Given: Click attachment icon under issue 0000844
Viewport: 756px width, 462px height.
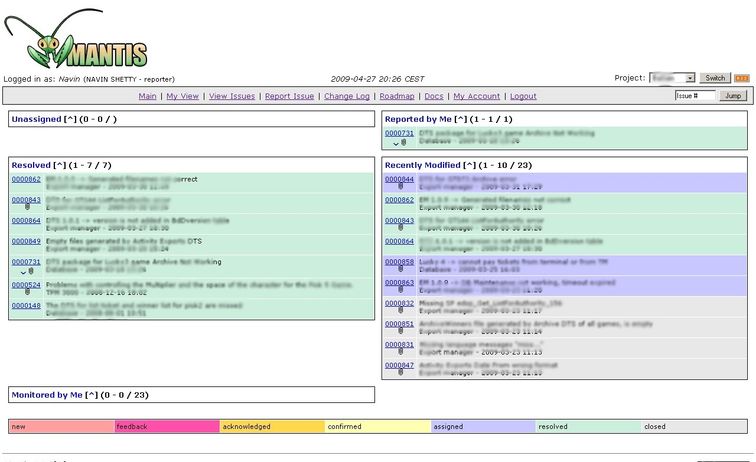Looking at the screenshot, I should point(399,188).
